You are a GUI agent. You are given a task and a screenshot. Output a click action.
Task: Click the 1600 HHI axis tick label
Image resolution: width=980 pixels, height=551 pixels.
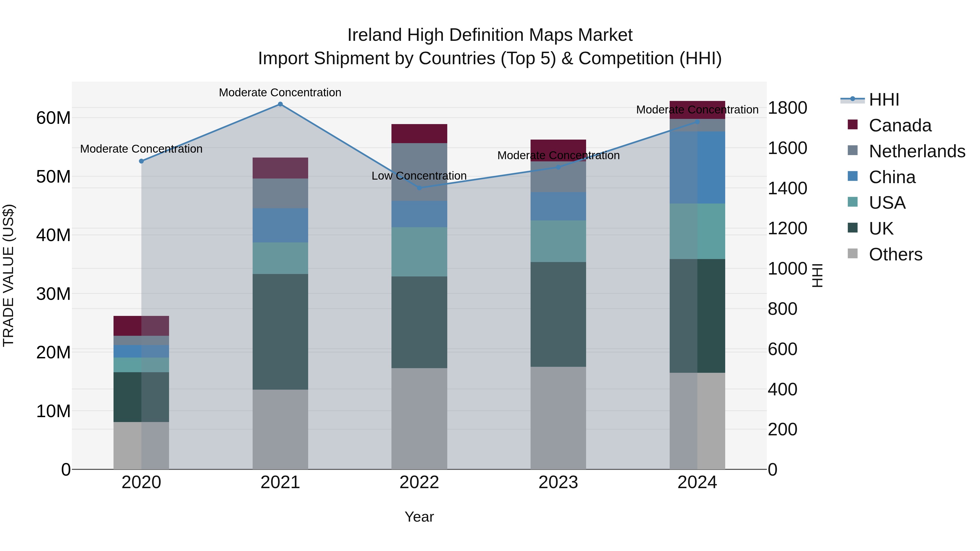pos(788,148)
